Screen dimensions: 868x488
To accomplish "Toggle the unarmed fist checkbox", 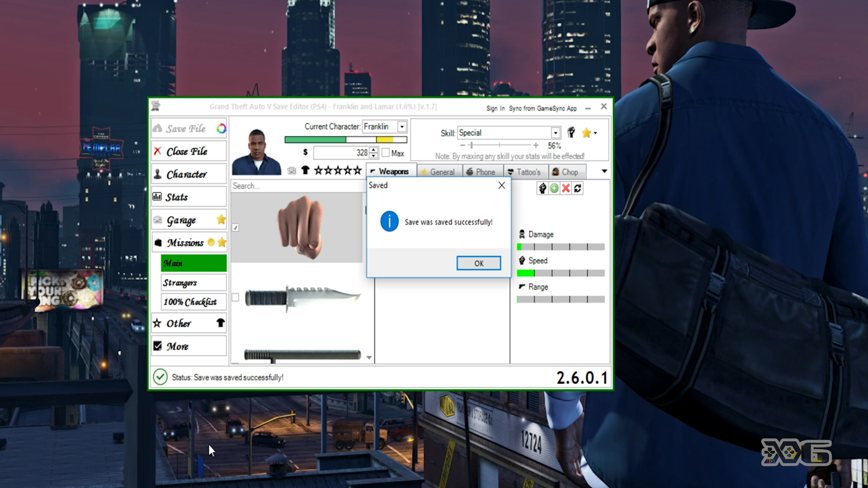I will coord(236,227).
